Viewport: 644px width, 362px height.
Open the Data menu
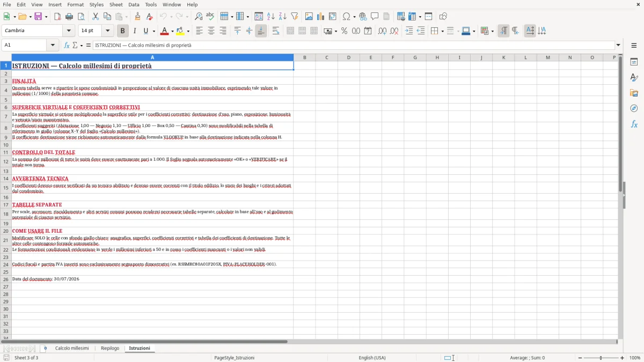134,4
